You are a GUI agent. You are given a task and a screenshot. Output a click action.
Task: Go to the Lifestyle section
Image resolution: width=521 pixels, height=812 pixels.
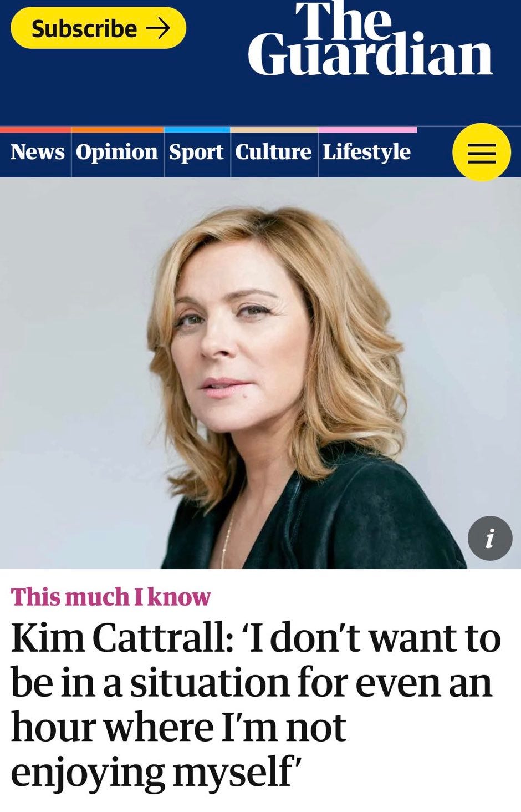coord(367,153)
